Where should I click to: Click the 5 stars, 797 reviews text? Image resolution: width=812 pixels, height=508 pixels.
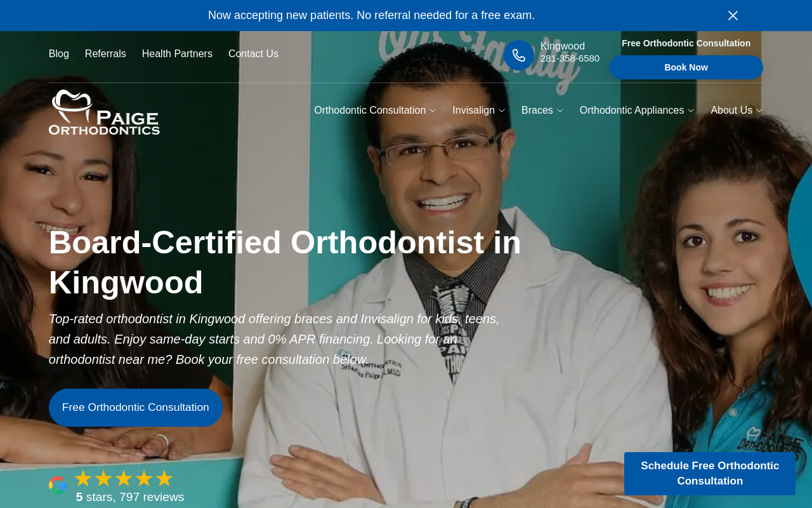(x=130, y=497)
